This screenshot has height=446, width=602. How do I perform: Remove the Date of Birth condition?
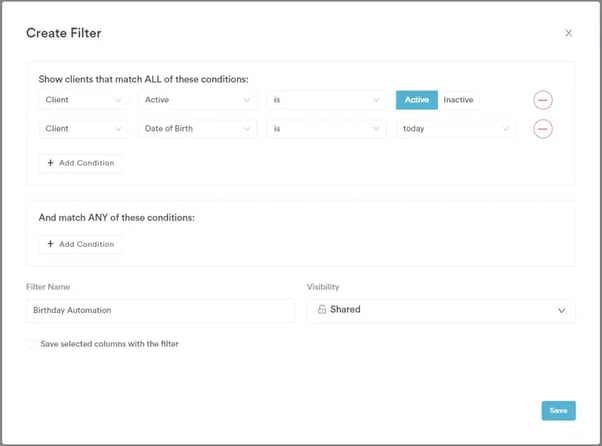click(x=542, y=129)
